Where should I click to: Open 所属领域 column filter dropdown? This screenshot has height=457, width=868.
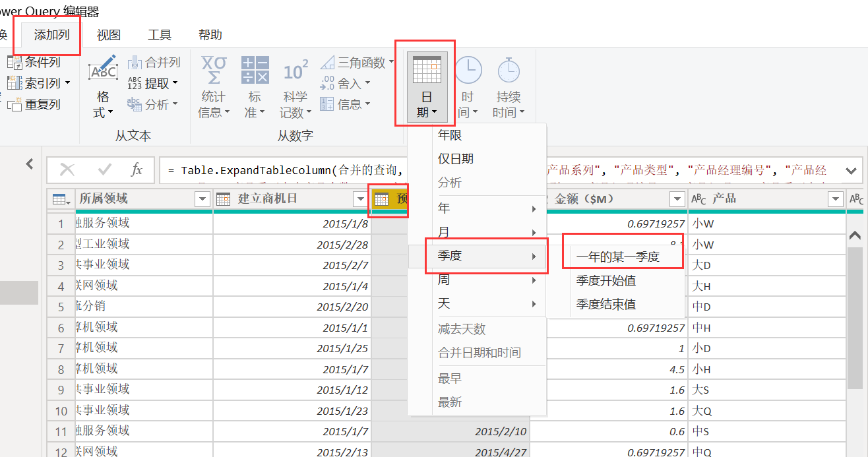click(x=202, y=199)
